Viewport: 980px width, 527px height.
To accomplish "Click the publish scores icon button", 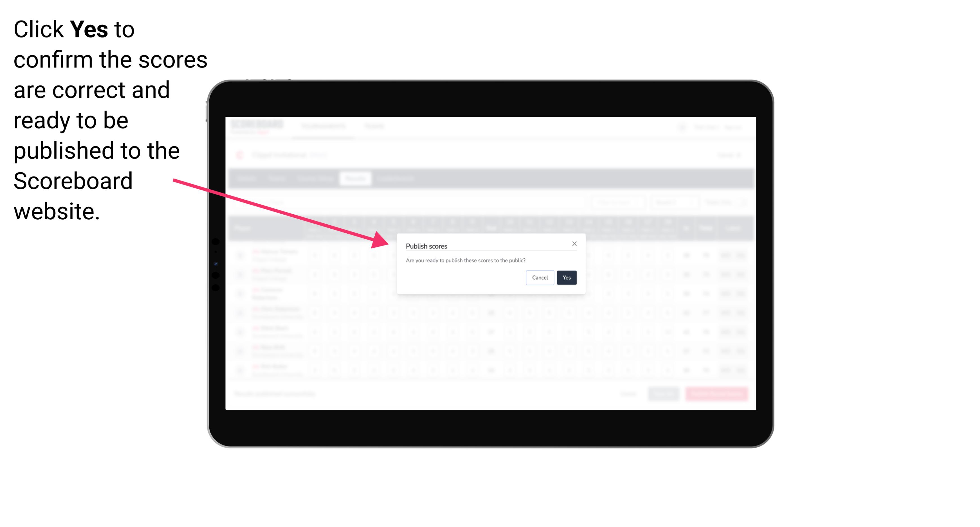I will click(566, 277).
